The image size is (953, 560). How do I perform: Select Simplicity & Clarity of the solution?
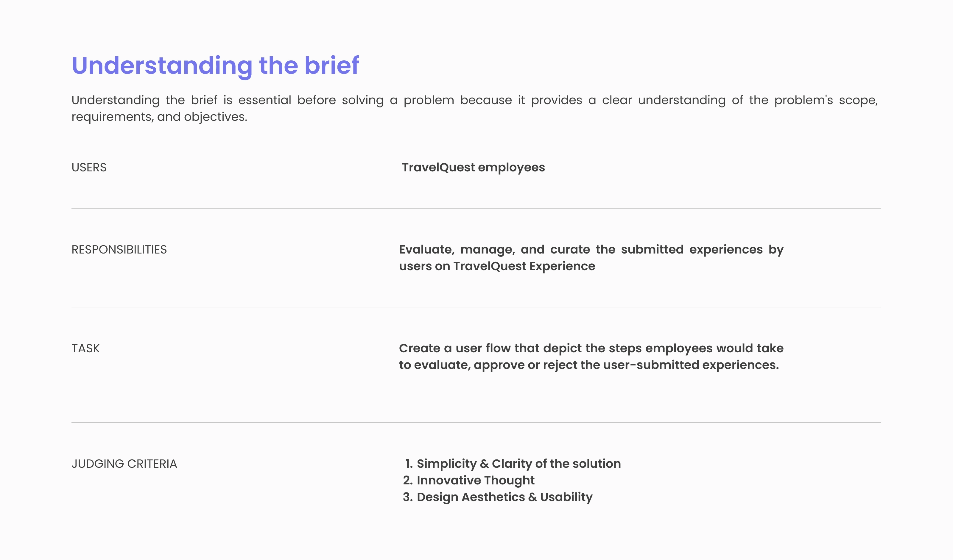click(518, 464)
